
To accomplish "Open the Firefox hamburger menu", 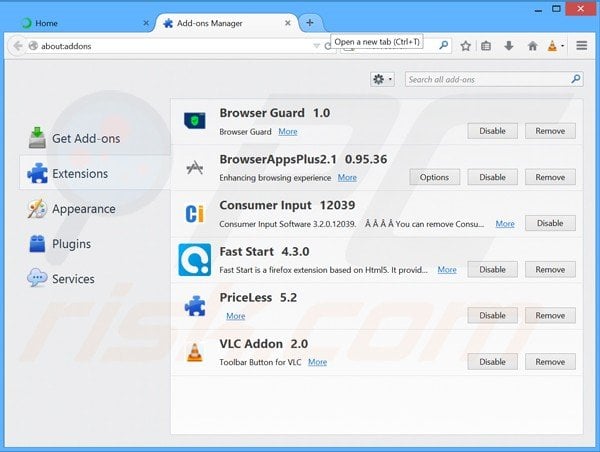I will 582,46.
